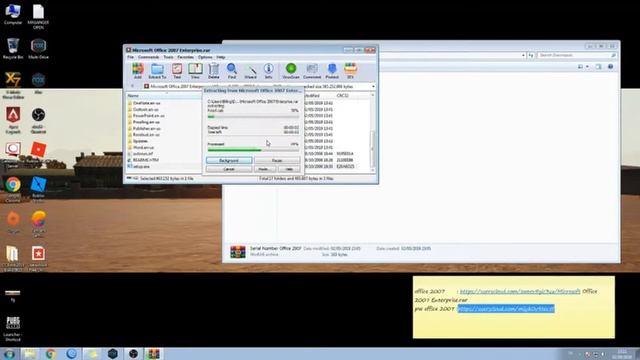Click the WinRAR file list vertical scrollbar

click(372, 133)
